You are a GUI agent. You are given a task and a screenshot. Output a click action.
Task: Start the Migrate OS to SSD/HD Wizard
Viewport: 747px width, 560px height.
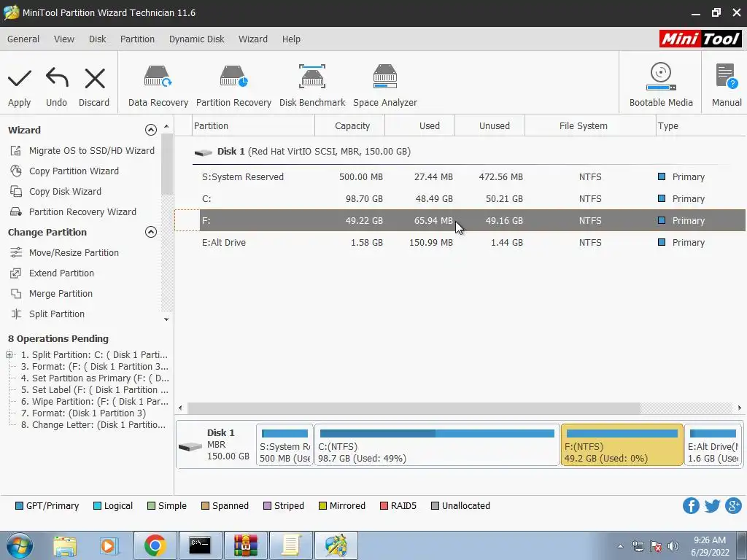(x=82, y=150)
